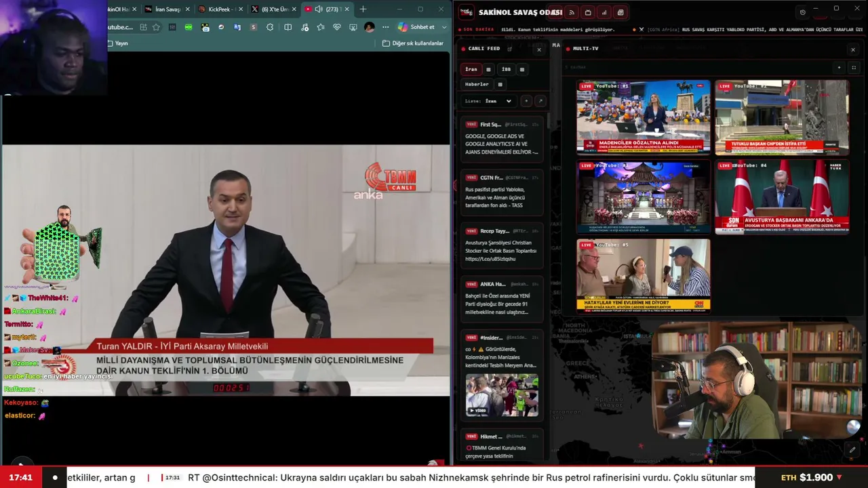Click the pencil edit icon bottom right
This screenshot has height=488, width=868.
(x=852, y=449)
